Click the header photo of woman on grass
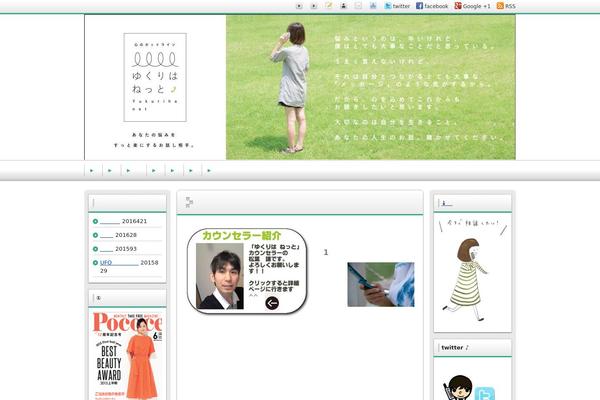This screenshot has height=400, width=600. pos(370,87)
